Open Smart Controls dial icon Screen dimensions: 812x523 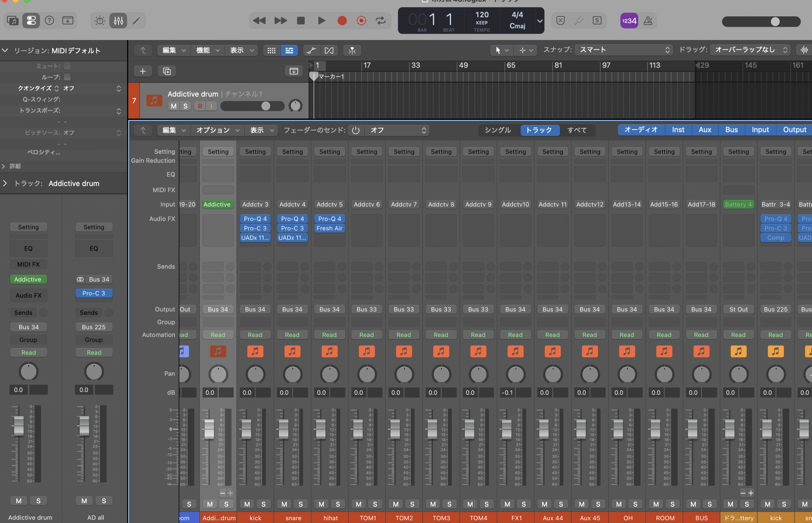[100, 21]
